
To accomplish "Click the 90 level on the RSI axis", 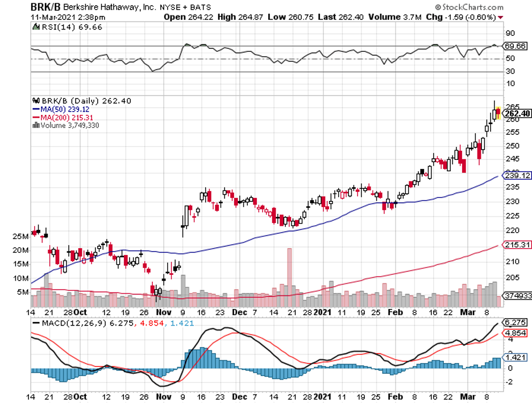I will tap(510, 34).
